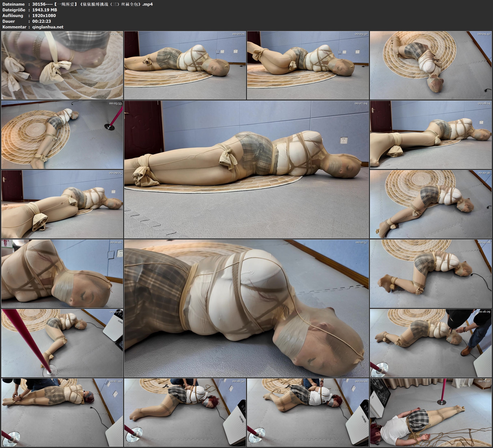Open the frame labeled 00:11:46
Screen dimensions: 493x448
click(x=62, y=274)
